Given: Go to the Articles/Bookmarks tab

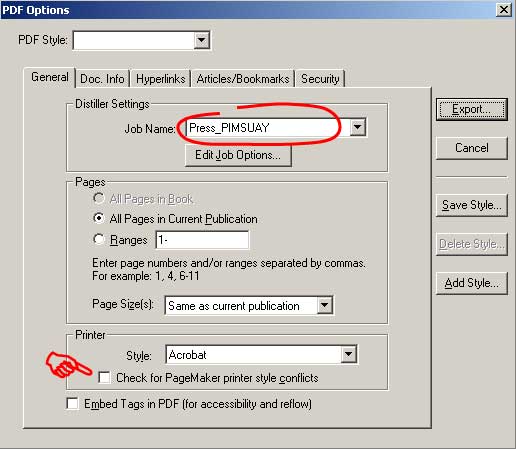Looking at the screenshot, I should click(x=243, y=79).
